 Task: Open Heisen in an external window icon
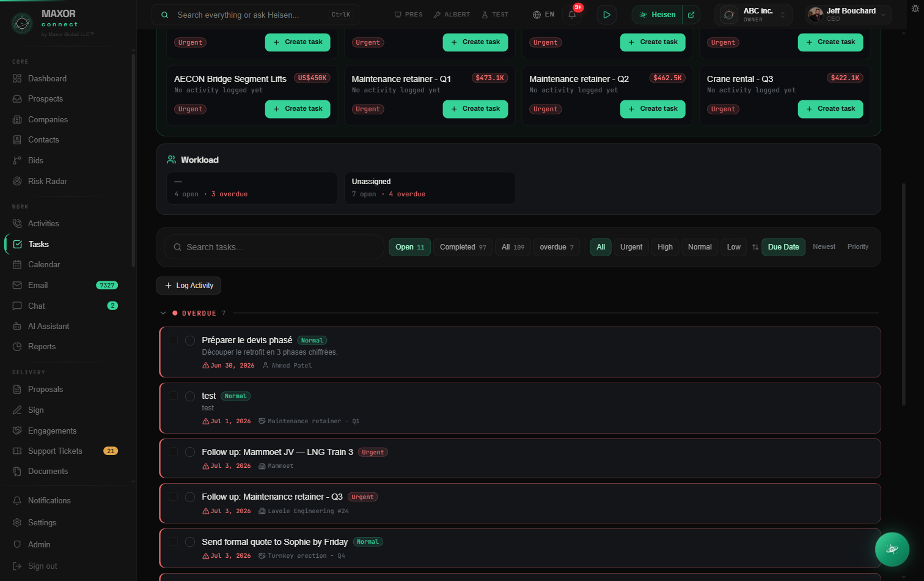[691, 15]
